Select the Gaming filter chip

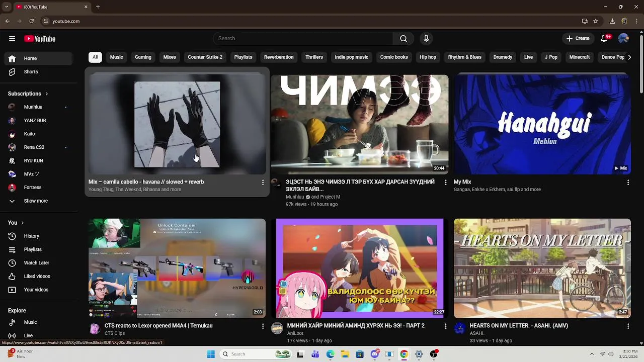tap(143, 57)
